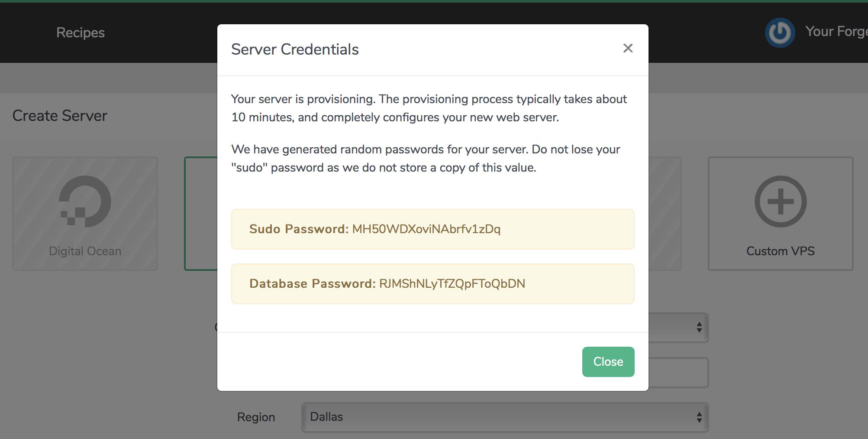Click the yellow Database Password highlight box

[x=432, y=283]
